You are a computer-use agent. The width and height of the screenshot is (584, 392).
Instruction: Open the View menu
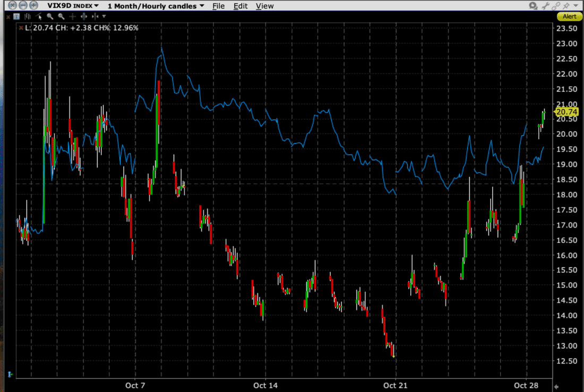click(264, 6)
